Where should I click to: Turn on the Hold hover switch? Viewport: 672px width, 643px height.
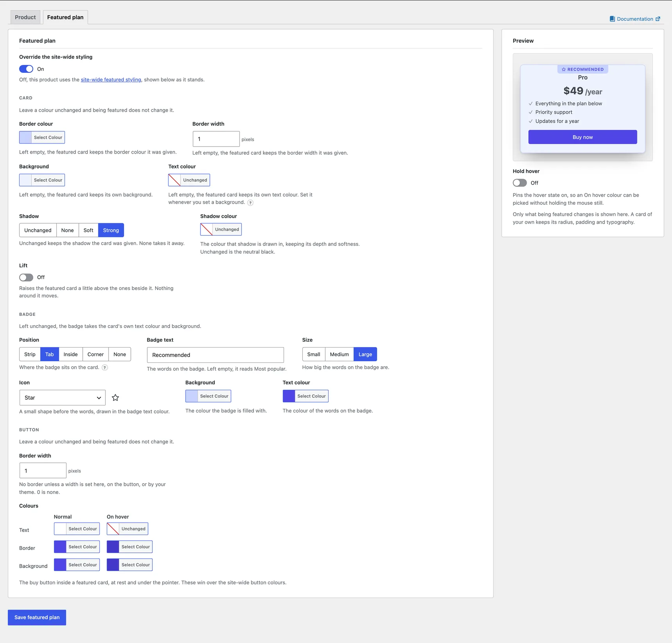pyautogui.click(x=520, y=183)
